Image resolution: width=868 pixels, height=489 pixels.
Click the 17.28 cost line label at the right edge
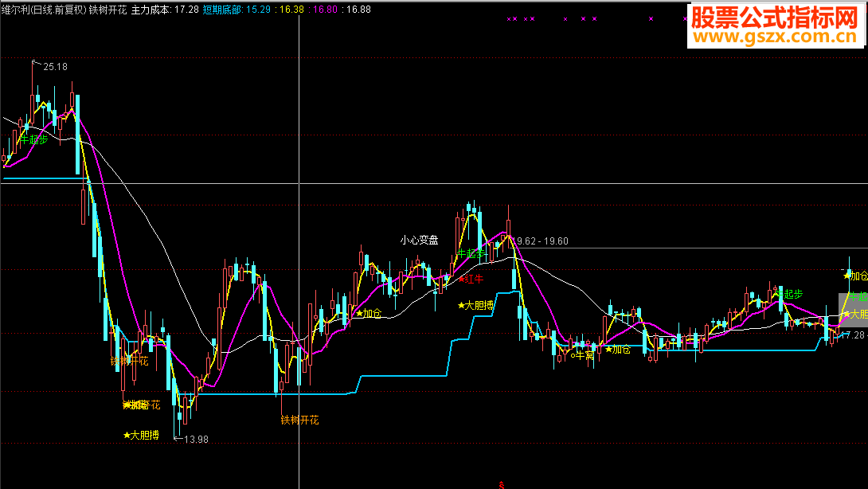[854, 335]
